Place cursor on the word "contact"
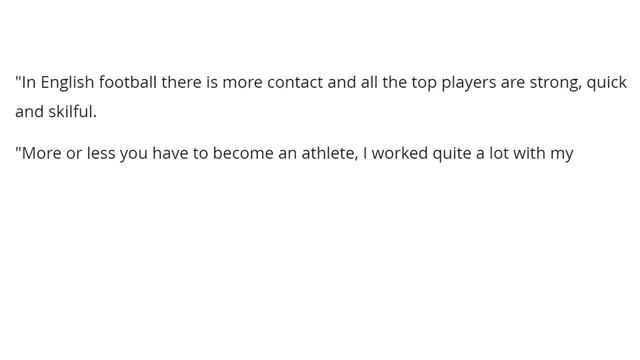640x360 pixels. [x=295, y=82]
